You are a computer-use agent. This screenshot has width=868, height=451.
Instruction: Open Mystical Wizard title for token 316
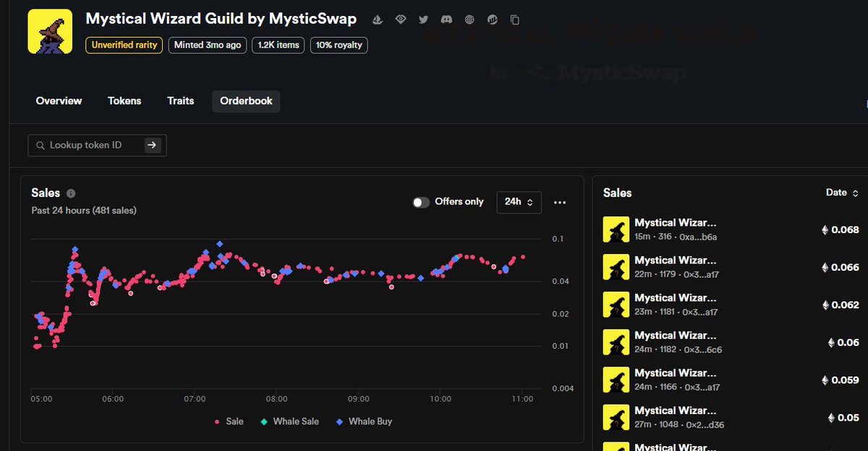676,223
